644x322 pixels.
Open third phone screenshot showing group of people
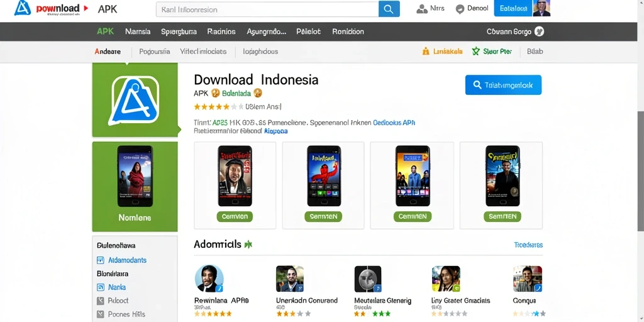[x=413, y=176]
